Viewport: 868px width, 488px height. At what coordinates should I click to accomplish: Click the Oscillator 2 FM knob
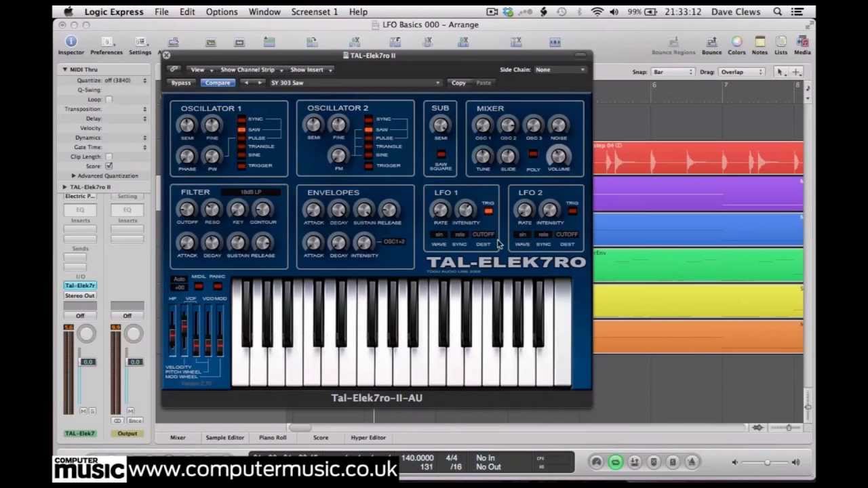pos(338,156)
